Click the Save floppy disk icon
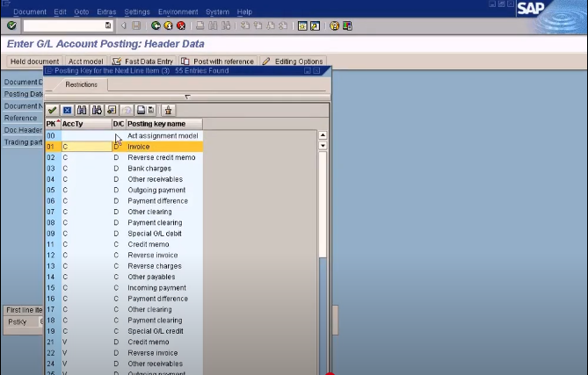The height and width of the screenshot is (375, 588). coord(136,25)
